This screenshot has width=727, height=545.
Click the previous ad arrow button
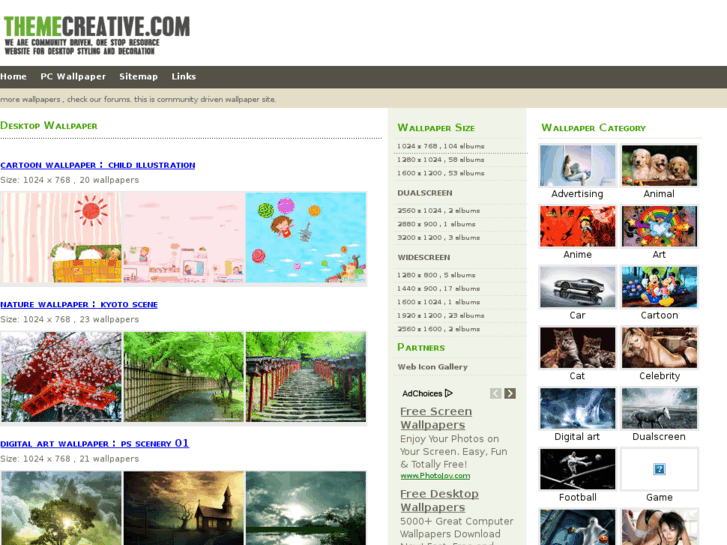point(495,393)
